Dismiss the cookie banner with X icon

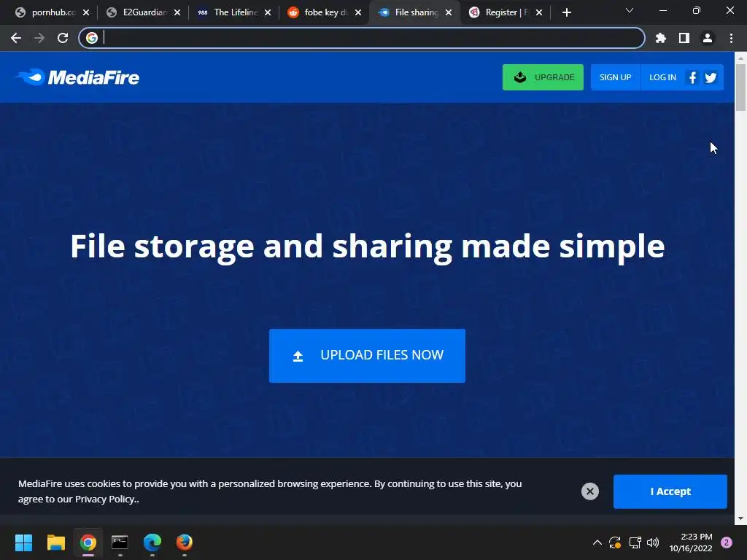[x=589, y=491]
